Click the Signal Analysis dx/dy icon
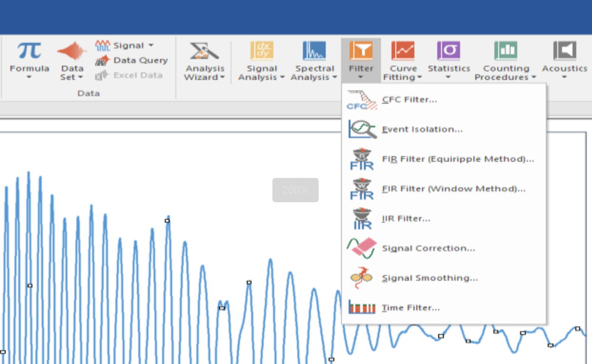 pyautogui.click(x=261, y=50)
